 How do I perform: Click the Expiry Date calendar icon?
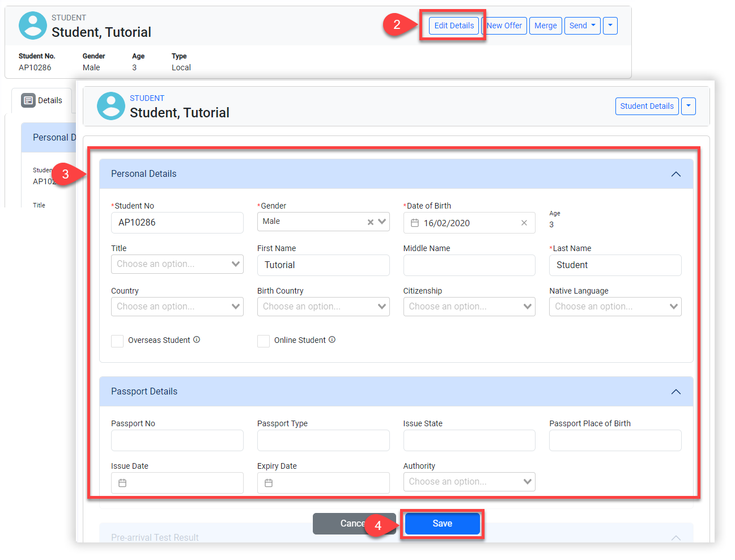click(269, 483)
